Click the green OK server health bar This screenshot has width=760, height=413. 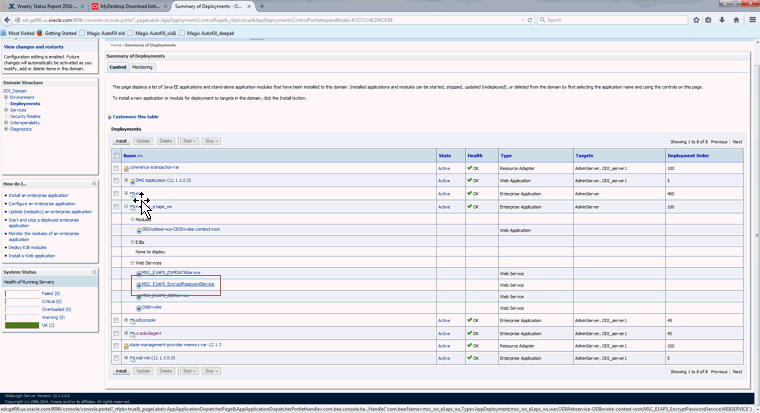tap(22, 325)
